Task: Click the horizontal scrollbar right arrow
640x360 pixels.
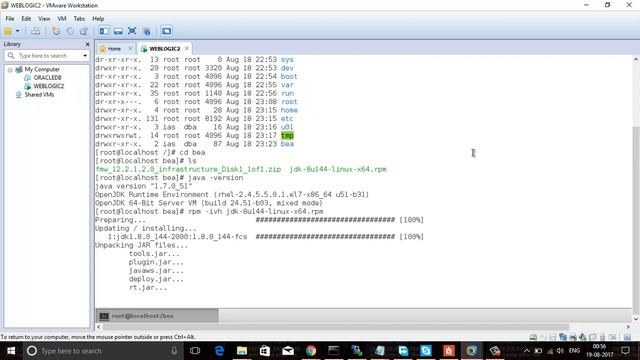Action: click(628, 327)
